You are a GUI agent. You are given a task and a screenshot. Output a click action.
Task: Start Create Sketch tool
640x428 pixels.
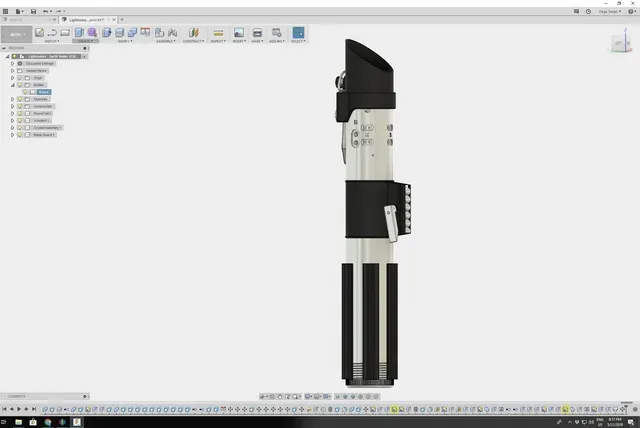pyautogui.click(x=40, y=33)
